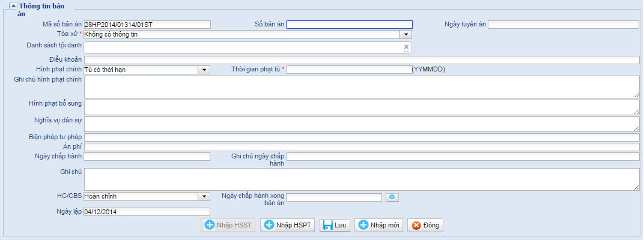Click the Nghĩa vụ dân sự textarea

pyautogui.click(x=362, y=124)
